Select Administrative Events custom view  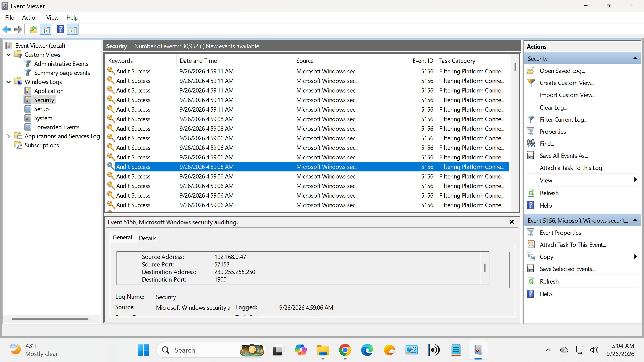pos(61,64)
